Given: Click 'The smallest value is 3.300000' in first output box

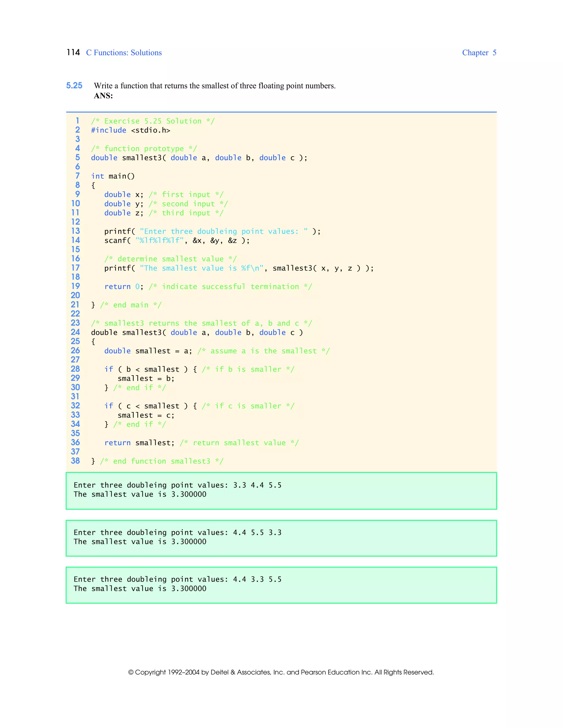Looking at the screenshot, I should pos(140,494).
